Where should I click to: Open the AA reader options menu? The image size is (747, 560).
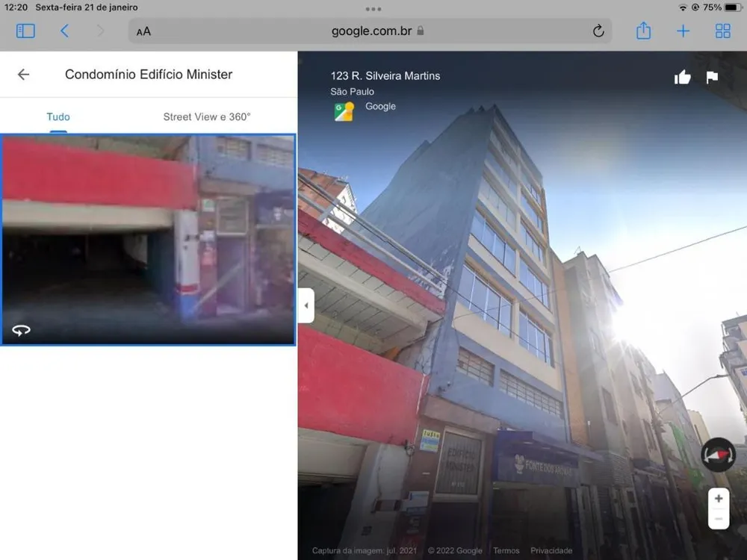tap(143, 31)
